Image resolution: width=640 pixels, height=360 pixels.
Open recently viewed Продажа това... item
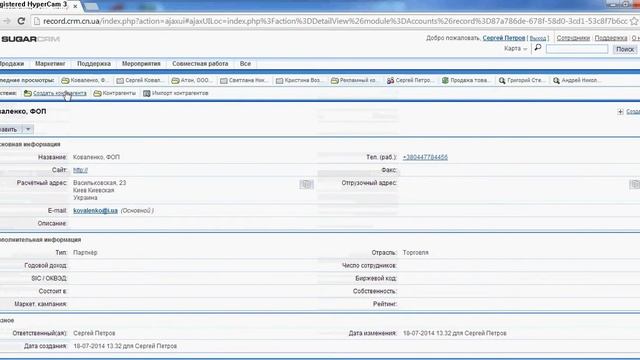(466, 80)
